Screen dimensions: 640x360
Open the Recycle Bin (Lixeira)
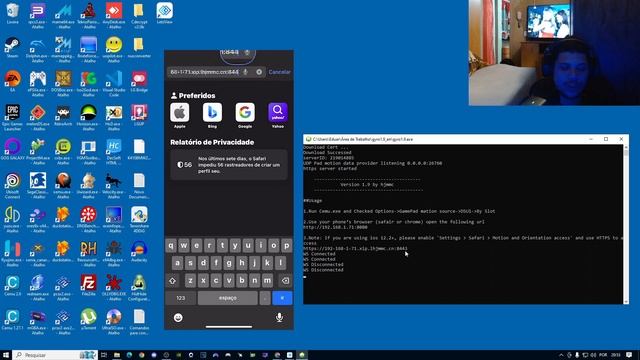12,13
